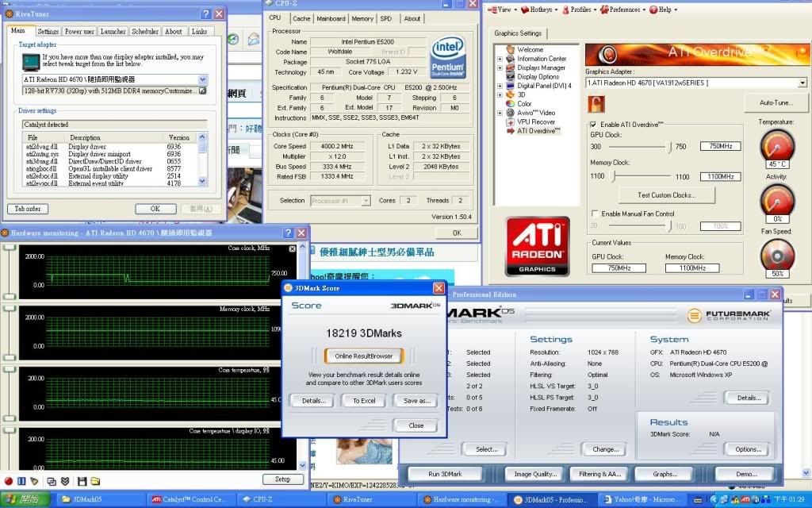Click the VPU Recover icon in Catalyst tree
Screen dimensions: 812x508
click(x=510, y=121)
